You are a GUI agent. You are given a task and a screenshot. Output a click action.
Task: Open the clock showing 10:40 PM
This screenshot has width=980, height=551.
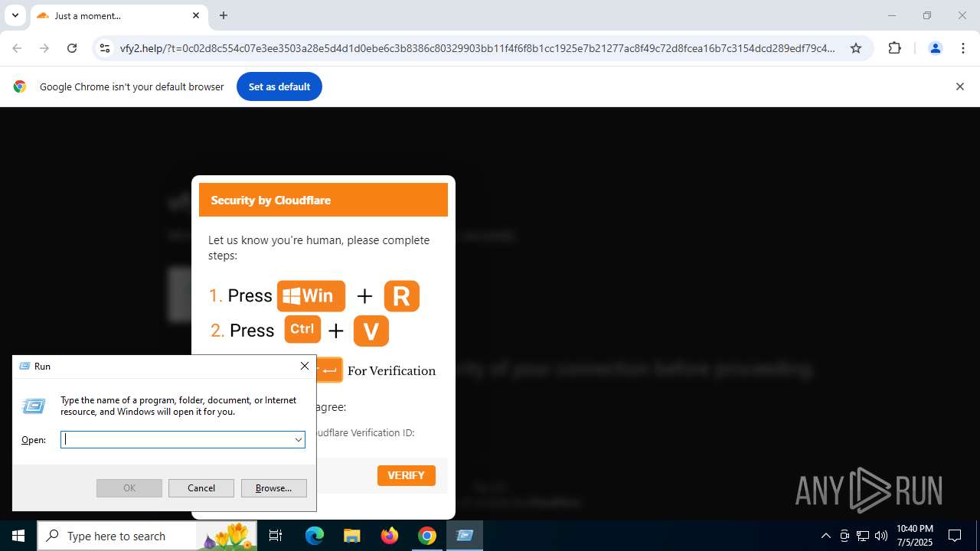point(914,536)
